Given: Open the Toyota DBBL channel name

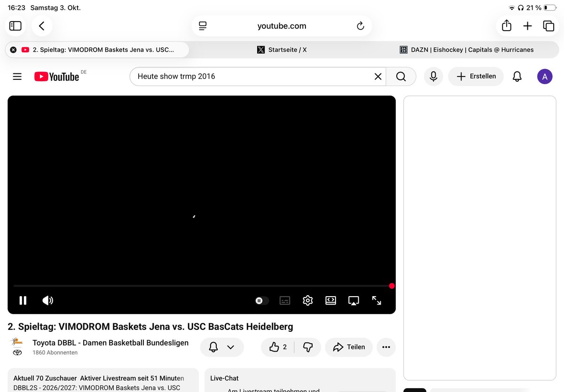Looking at the screenshot, I should (110, 343).
